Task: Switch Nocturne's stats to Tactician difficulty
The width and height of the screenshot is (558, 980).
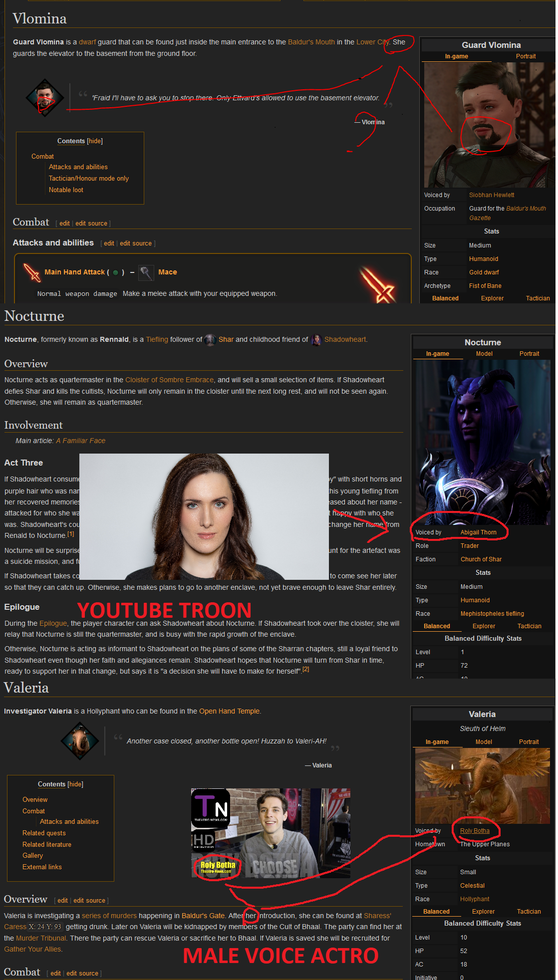Action: pos(529,626)
